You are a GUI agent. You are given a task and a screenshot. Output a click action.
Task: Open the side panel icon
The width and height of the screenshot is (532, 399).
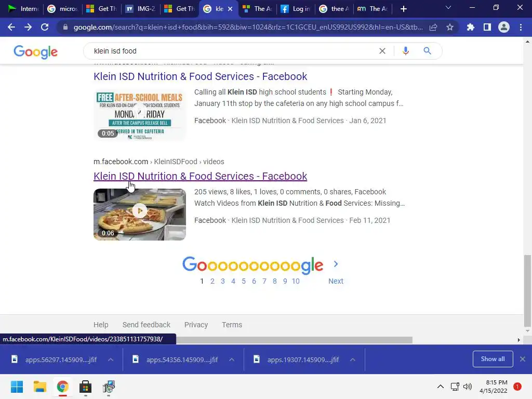tap(487, 27)
